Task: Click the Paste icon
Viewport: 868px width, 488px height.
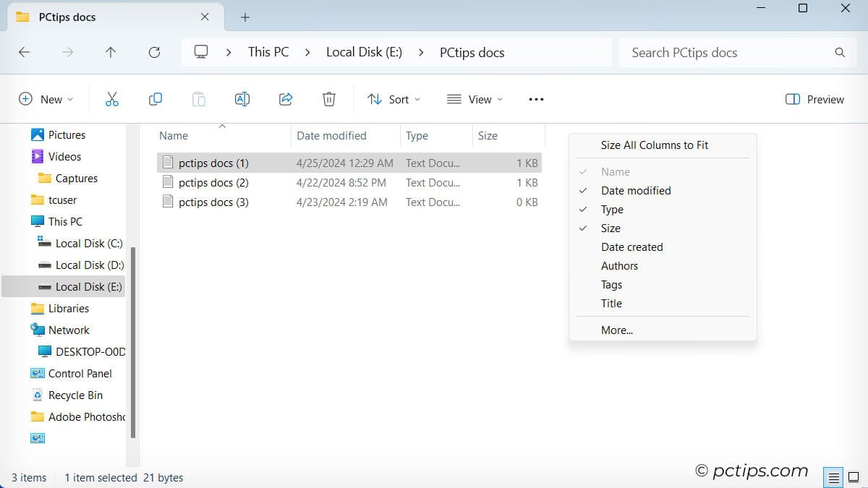Action: pyautogui.click(x=199, y=99)
